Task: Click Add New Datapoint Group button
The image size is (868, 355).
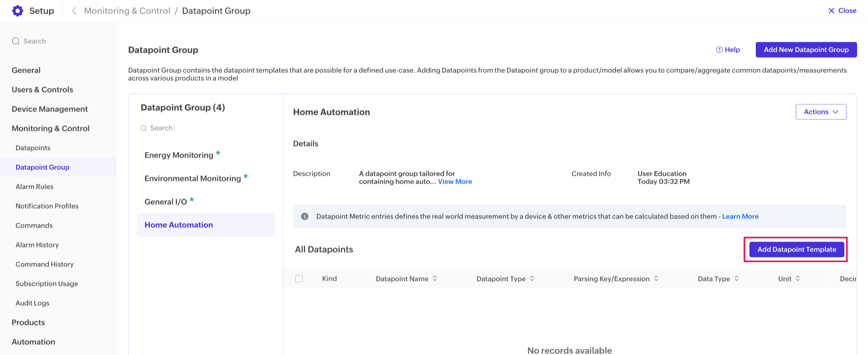Action: [806, 49]
